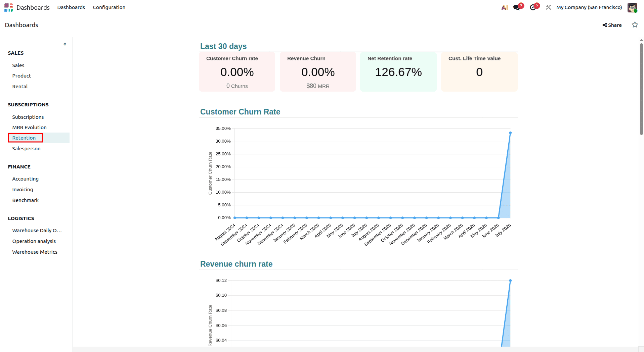Open the Odoo apps home icon

point(8,7)
